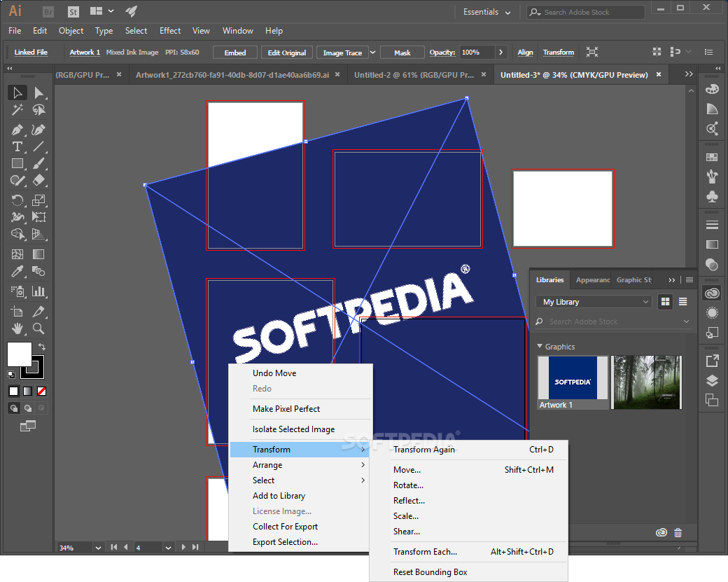Enable Draw Behind mode
Viewport: 728px width, 582px height.
(28, 408)
